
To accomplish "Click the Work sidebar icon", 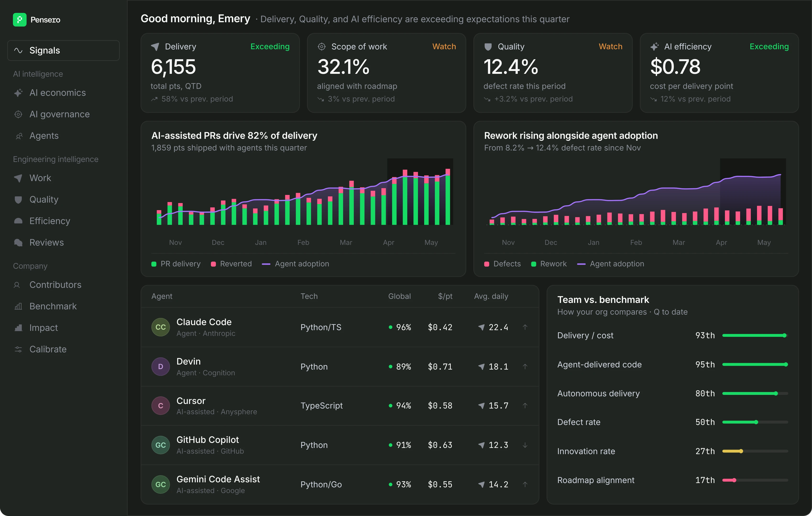I will click(18, 178).
